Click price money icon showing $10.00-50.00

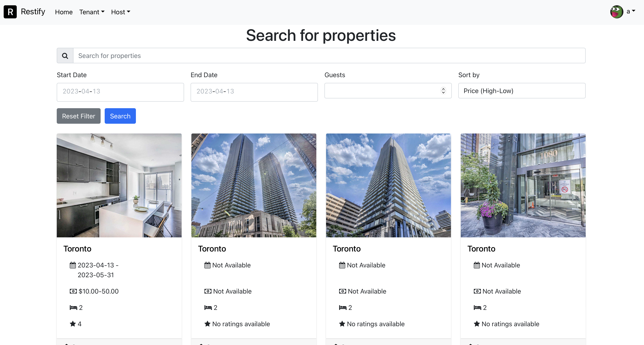(73, 291)
